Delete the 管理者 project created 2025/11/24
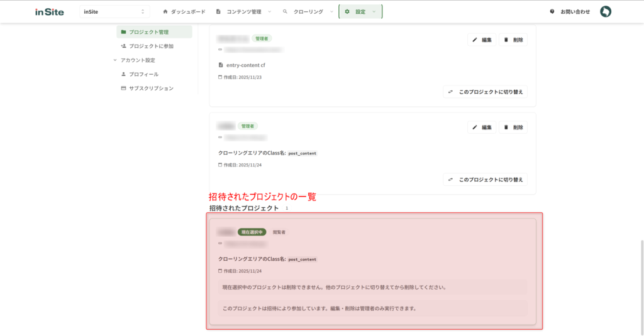The height and width of the screenshot is (336, 644). 513,127
